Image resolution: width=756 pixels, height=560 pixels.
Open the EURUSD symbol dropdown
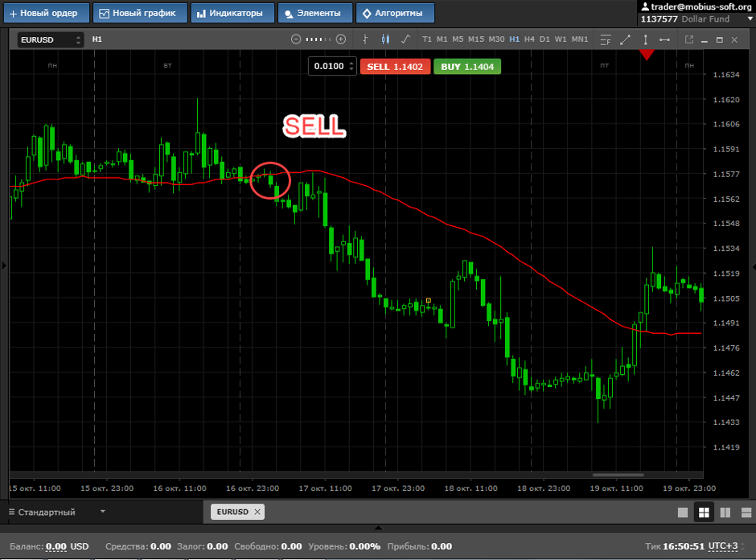[x=51, y=39]
